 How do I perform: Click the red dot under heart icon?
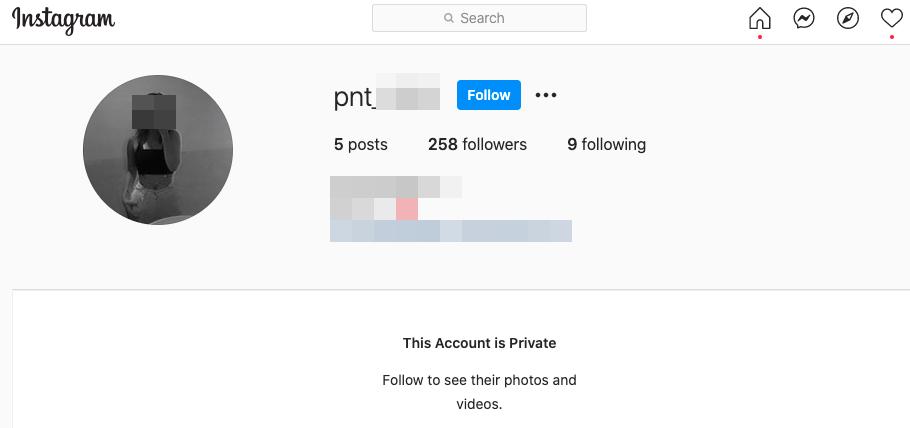891,37
